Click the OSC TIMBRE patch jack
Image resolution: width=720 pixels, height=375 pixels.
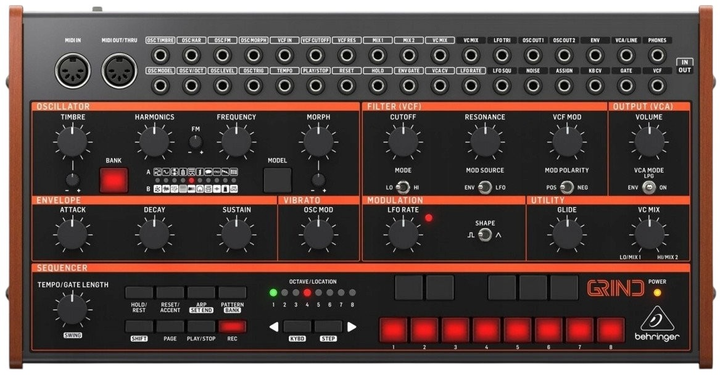[x=160, y=56]
